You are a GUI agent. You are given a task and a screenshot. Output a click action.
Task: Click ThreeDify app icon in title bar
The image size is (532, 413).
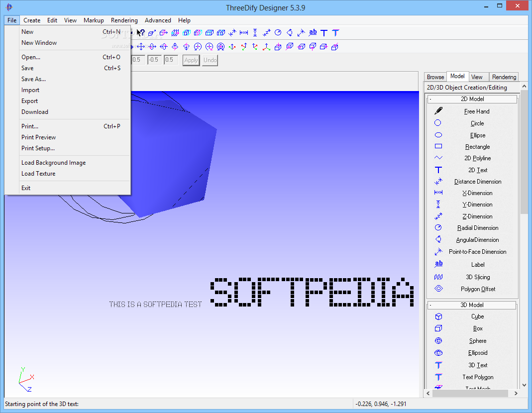pyautogui.click(x=9, y=7)
